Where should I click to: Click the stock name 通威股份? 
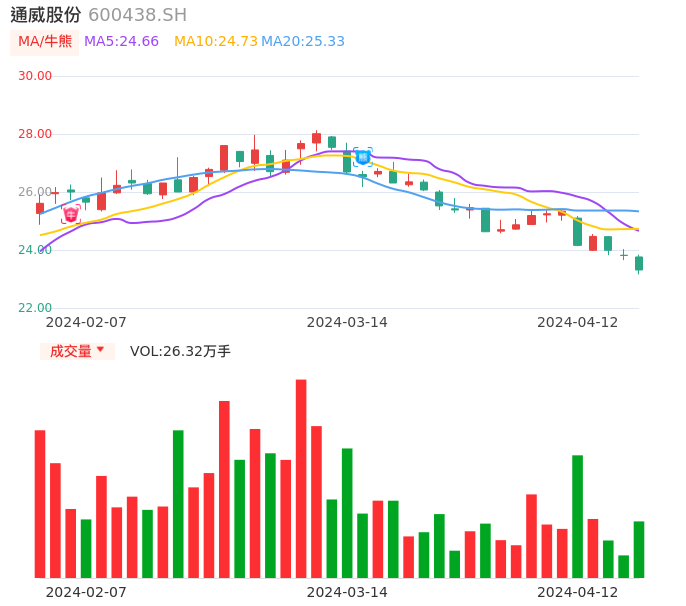click(46, 15)
